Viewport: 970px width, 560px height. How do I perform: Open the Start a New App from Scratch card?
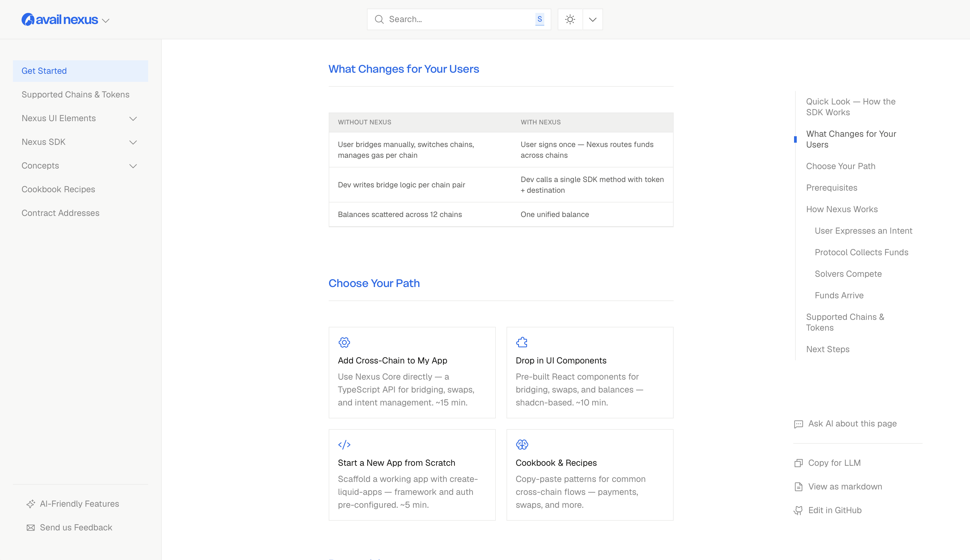(x=412, y=475)
